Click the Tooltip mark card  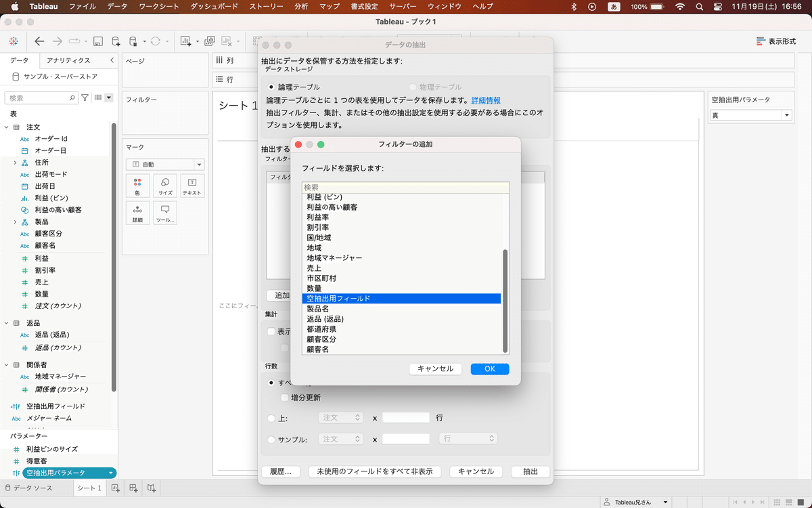pos(165,213)
